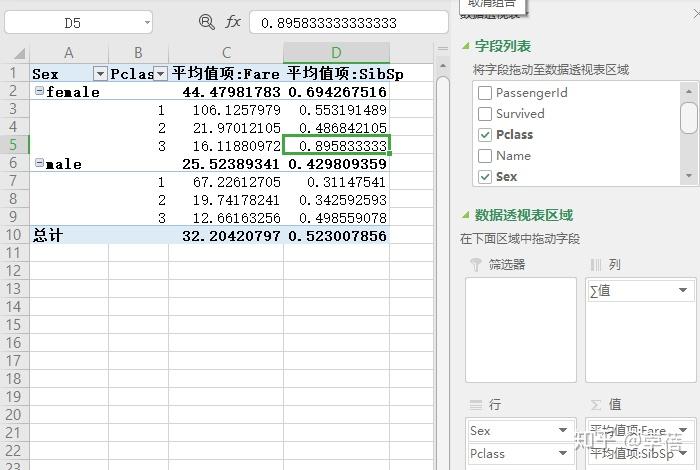Click the scroll down arrow of field list
This screenshot has width=700, height=470.
pos(689,176)
